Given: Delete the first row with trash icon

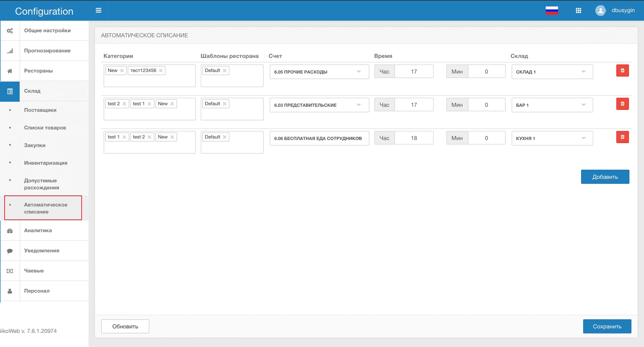Looking at the screenshot, I should (x=622, y=71).
